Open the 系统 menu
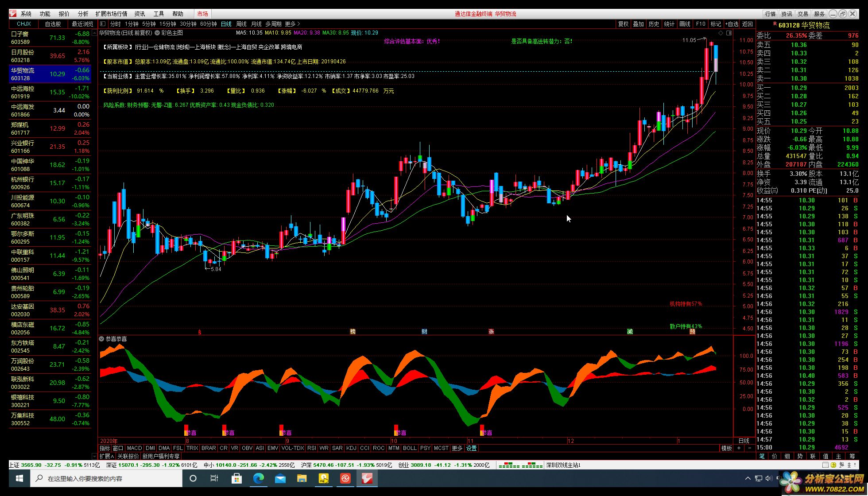 (x=26, y=14)
